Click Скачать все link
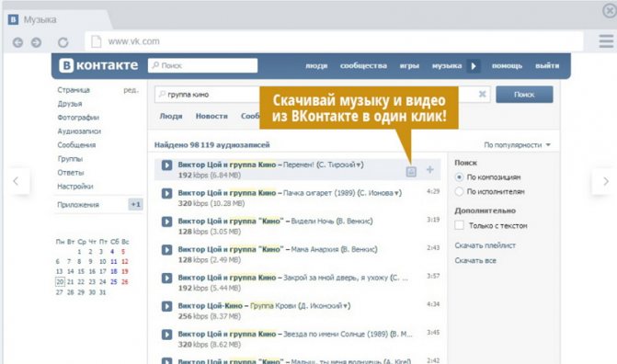The image size is (617, 364). pos(475,260)
